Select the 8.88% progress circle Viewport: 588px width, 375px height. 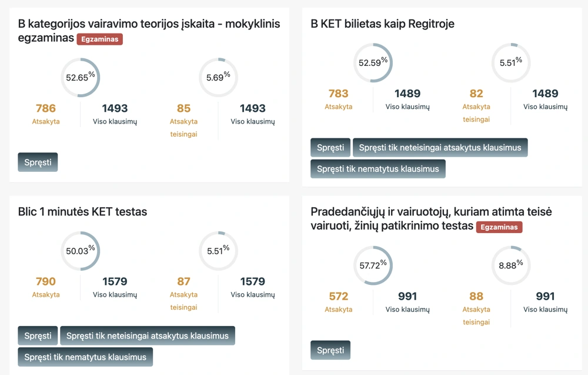(x=510, y=266)
